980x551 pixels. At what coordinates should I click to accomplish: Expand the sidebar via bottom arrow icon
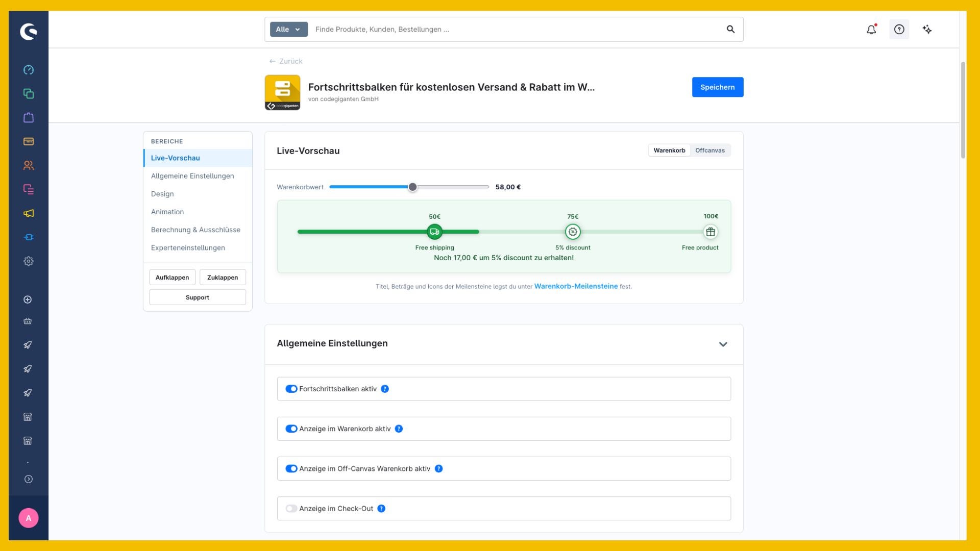29,479
